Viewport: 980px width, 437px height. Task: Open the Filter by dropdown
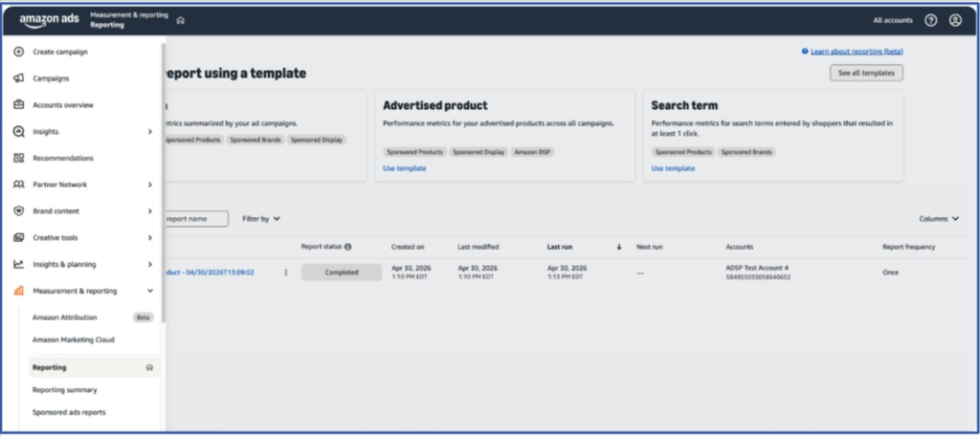(261, 219)
